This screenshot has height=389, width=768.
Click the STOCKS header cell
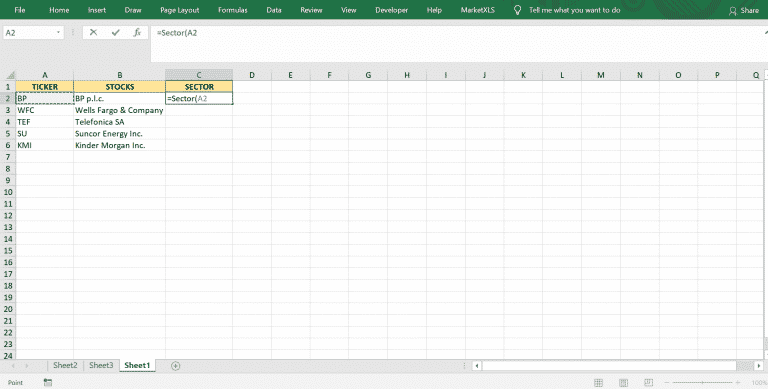coord(120,87)
